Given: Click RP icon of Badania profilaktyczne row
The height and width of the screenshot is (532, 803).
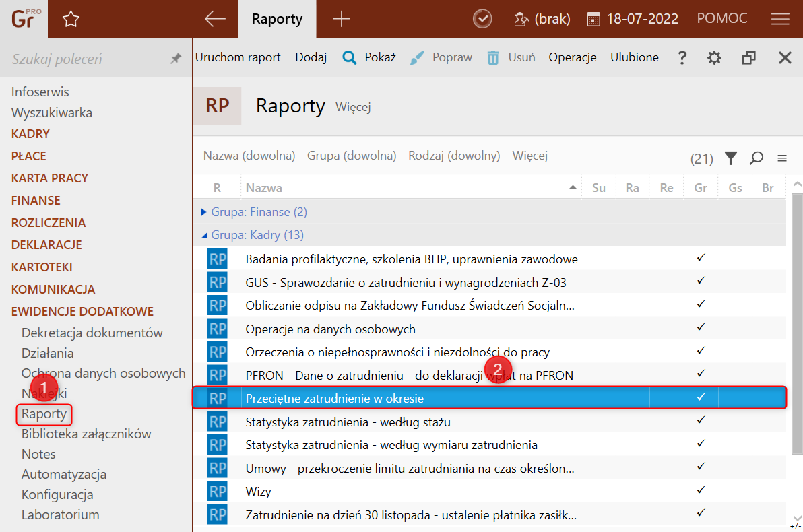Looking at the screenshot, I should pos(217,259).
